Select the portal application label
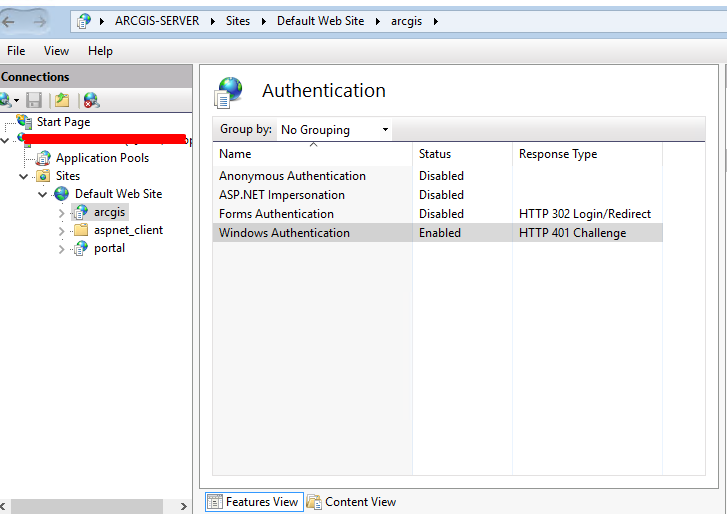Viewport: 727px width, 514px height. click(109, 248)
